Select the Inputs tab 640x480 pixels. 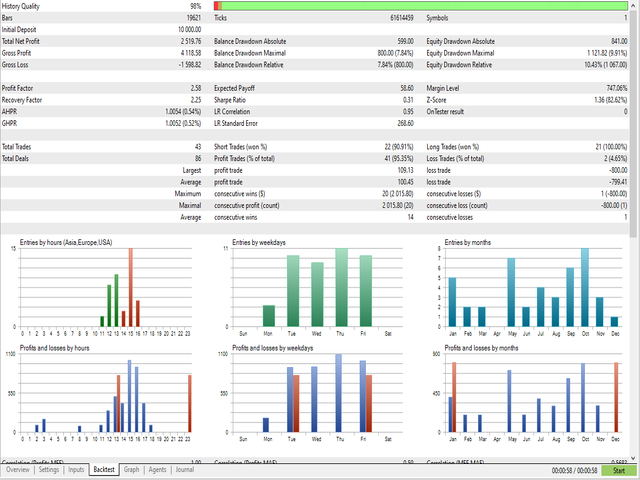76,469
